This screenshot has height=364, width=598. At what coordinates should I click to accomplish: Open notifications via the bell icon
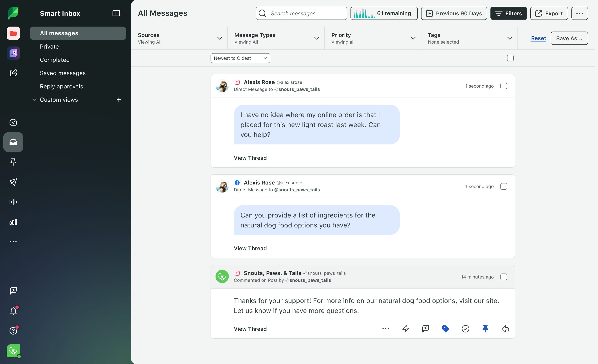coord(13,311)
